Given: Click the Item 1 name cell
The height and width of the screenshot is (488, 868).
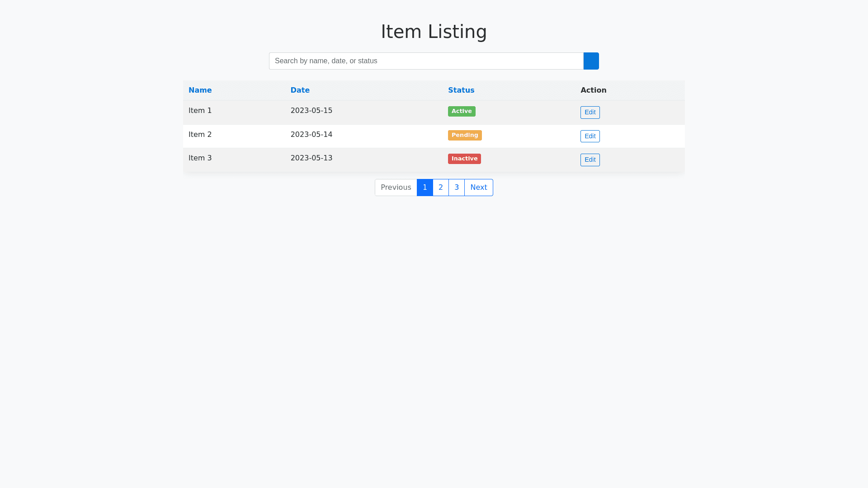Looking at the screenshot, I should point(200,111).
